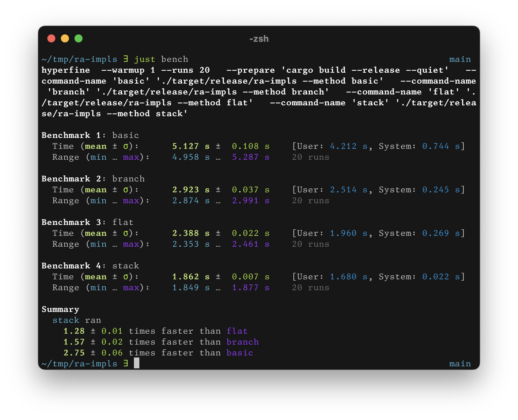Click the yellow minimize traffic light
The width and height of the screenshot is (518, 420).
(x=65, y=39)
